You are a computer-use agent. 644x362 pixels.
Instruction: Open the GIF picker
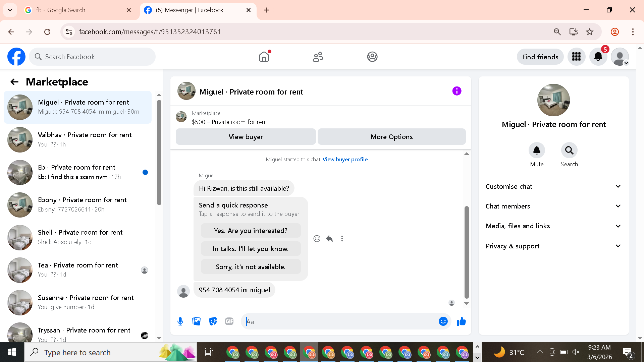[229, 321]
